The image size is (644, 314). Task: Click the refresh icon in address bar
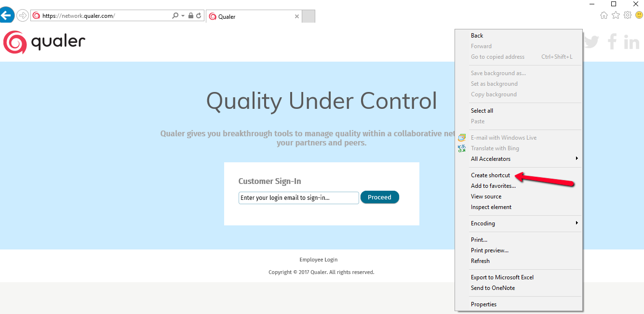(199, 16)
